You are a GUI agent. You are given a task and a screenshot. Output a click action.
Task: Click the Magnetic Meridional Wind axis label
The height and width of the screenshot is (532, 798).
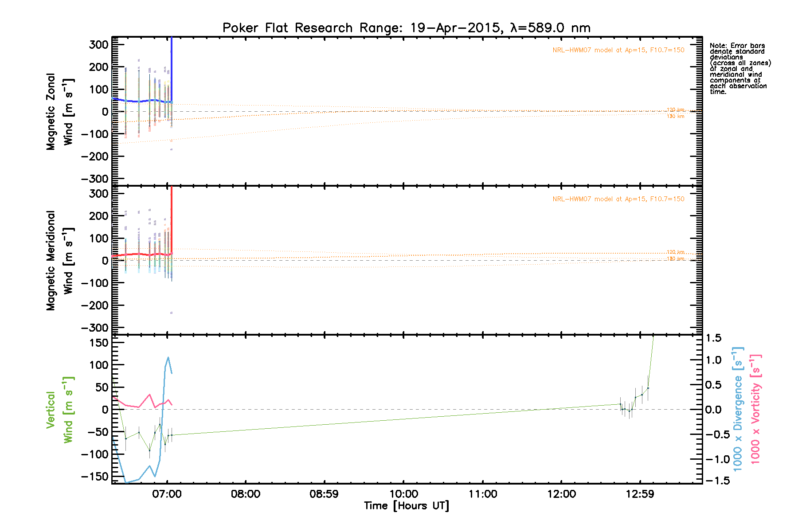[59, 261]
